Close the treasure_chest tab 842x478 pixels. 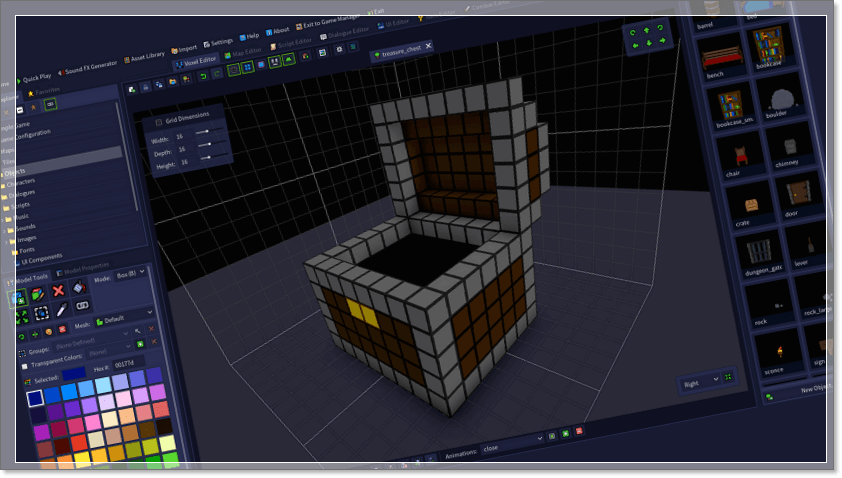(x=428, y=46)
